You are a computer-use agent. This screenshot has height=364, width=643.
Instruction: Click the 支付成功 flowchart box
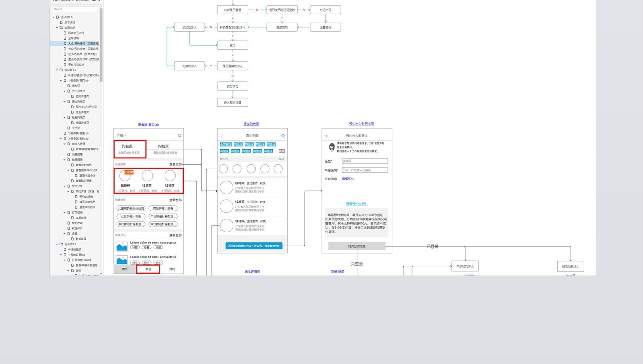click(x=233, y=86)
